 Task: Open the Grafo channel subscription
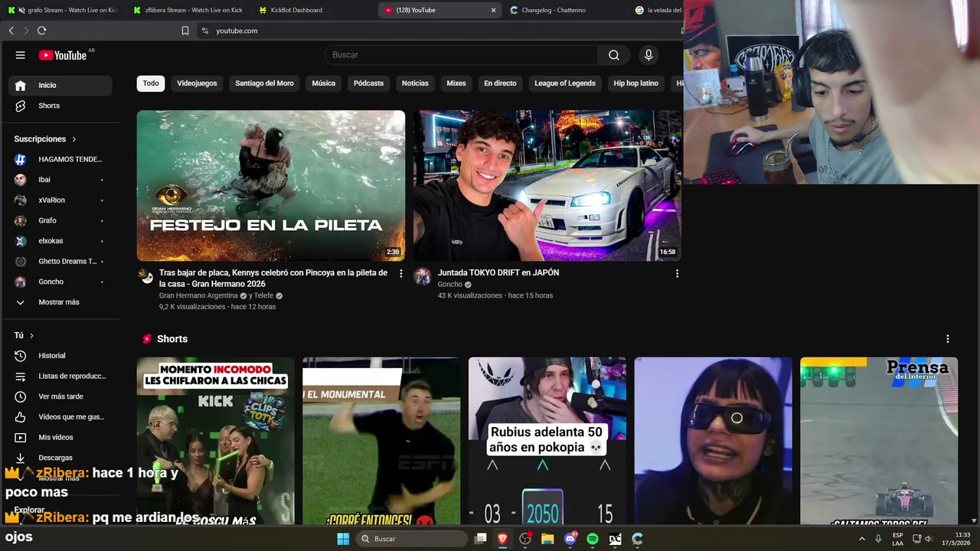tap(60, 220)
